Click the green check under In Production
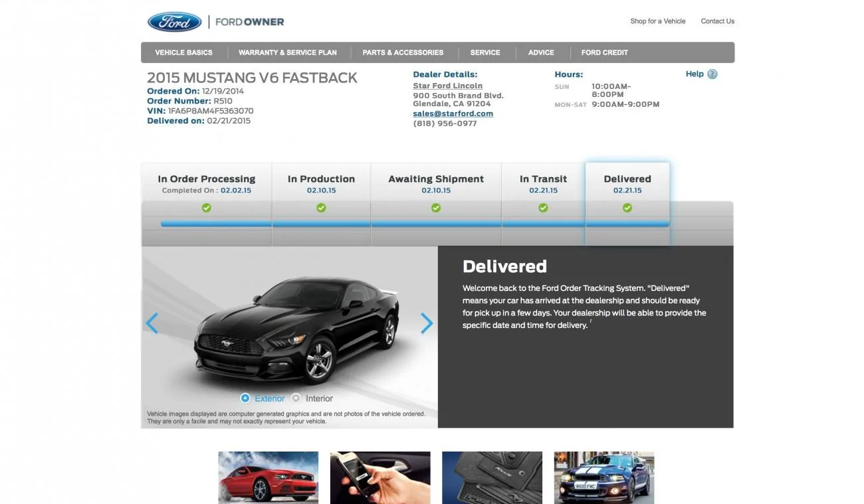864x504 pixels. pyautogui.click(x=321, y=208)
